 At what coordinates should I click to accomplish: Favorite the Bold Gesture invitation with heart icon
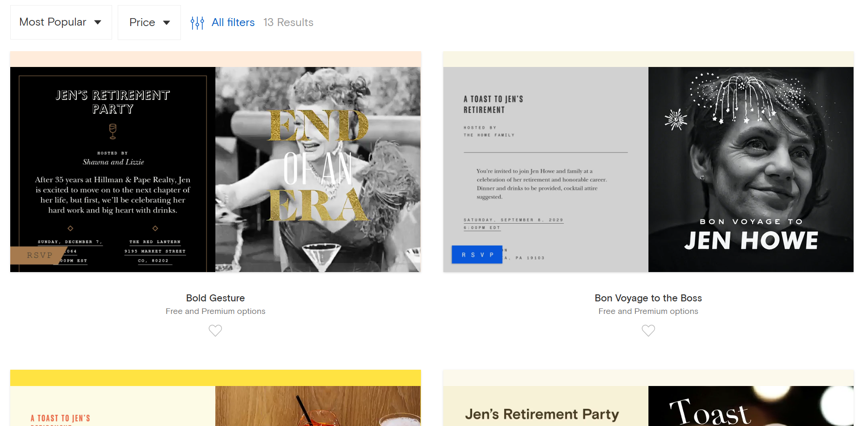tap(215, 330)
